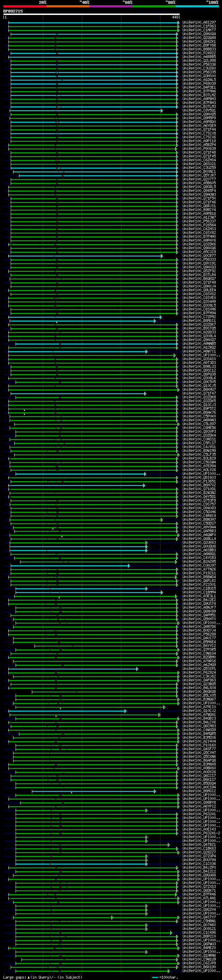Image resolution: width=222 pixels, height=980 pixels.
Task: Click the white query sequence bar
Action: (92, 14)
